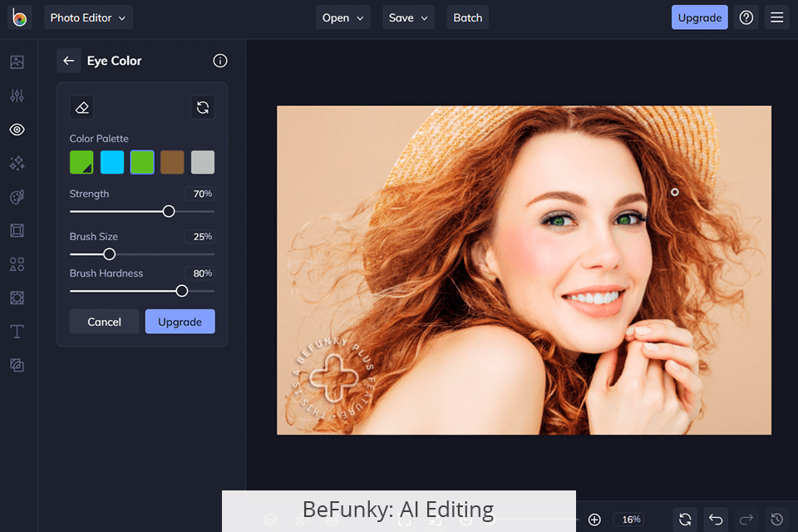Toggle the eraser mode icon
798x532 pixels.
point(82,107)
